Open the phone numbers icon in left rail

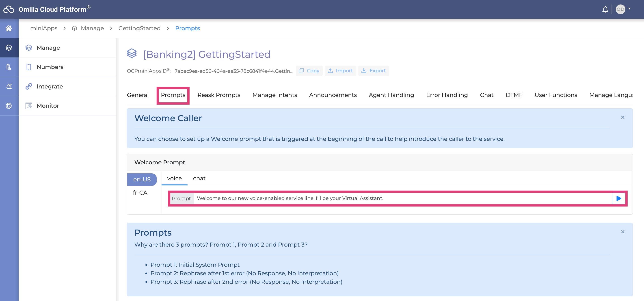(9, 67)
